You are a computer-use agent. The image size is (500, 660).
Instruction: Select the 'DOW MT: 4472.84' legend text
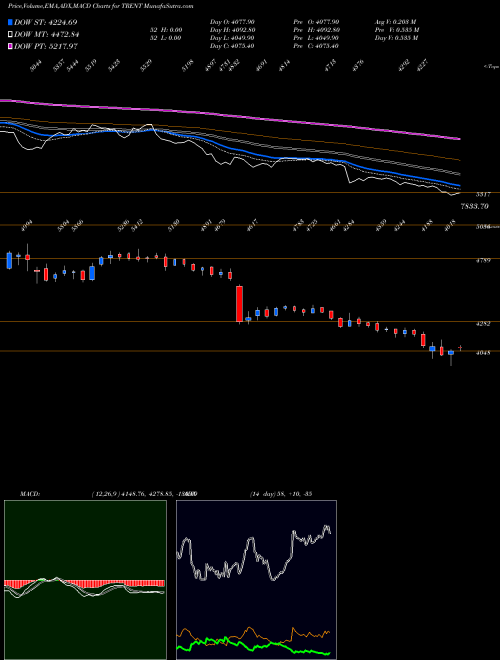[46, 35]
